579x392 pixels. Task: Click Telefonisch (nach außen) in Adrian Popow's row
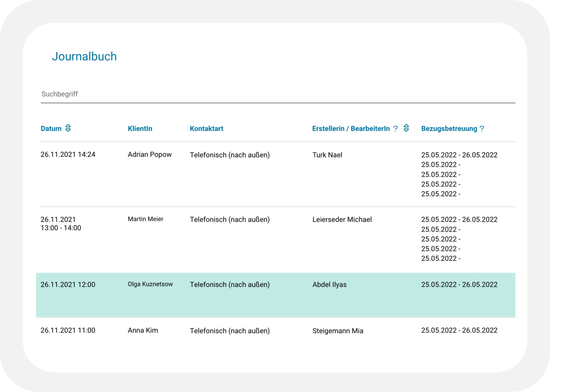[230, 155]
